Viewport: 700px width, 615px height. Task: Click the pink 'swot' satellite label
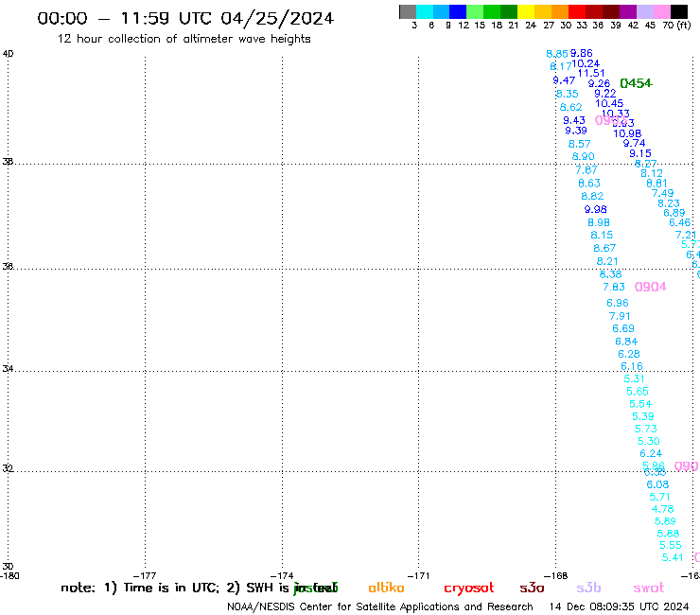coord(648,588)
